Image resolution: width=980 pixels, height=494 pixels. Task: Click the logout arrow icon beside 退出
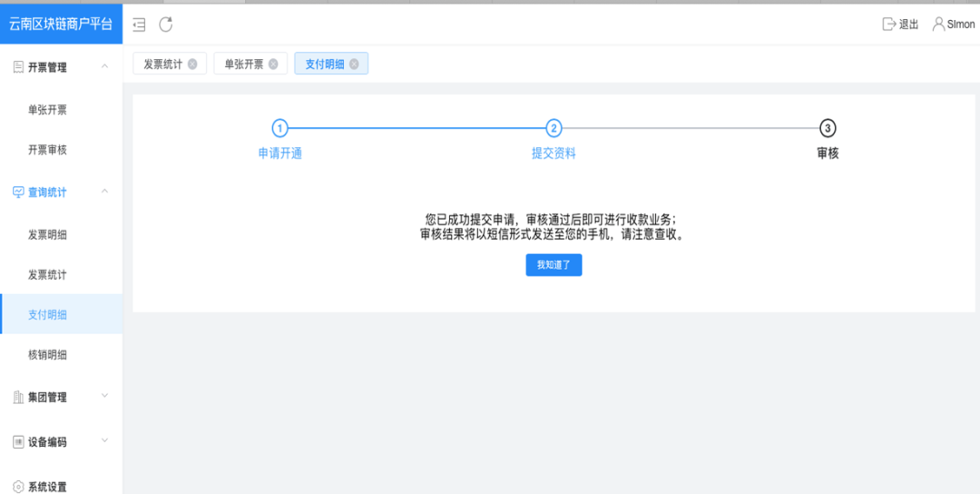pos(888,25)
